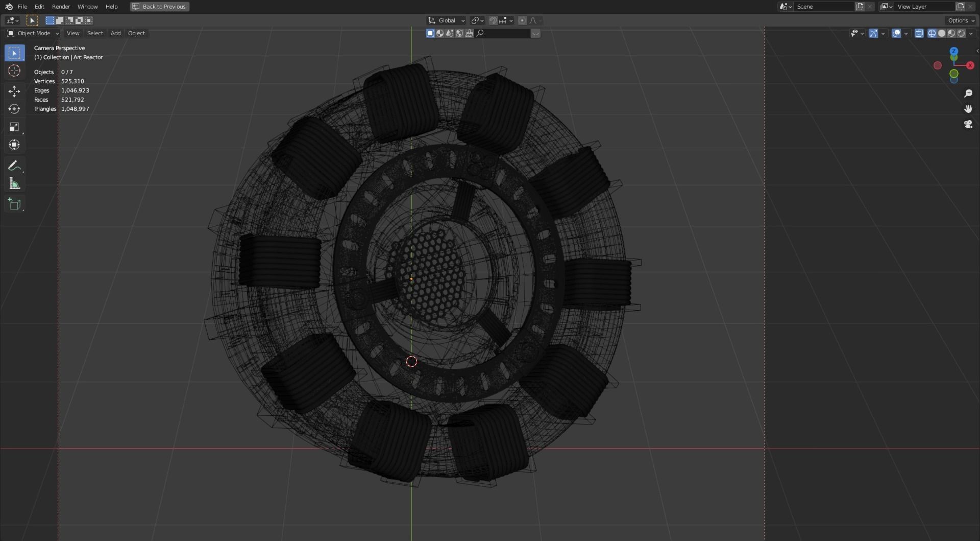Switch to Rendered viewport shading
Screen dimensions: 980x541
click(x=961, y=33)
